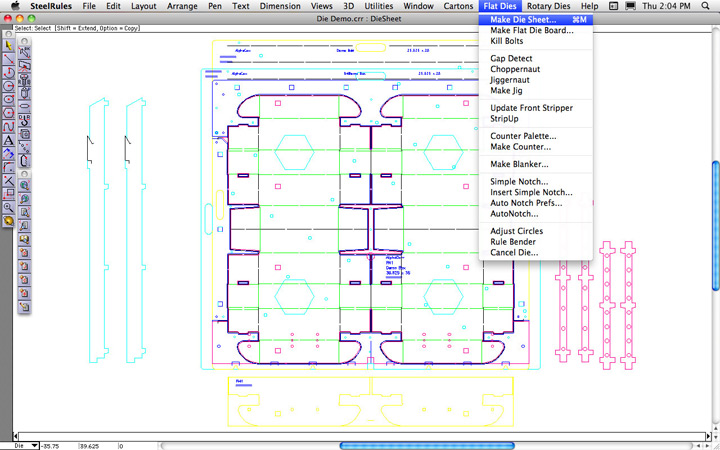Screen dimensions: 720x450
Task: Click Rule Bender in Flat Dies menu
Action: (x=513, y=240)
